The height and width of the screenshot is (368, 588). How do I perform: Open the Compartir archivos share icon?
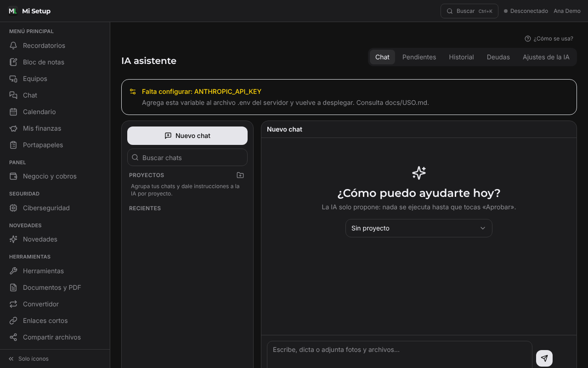13,337
